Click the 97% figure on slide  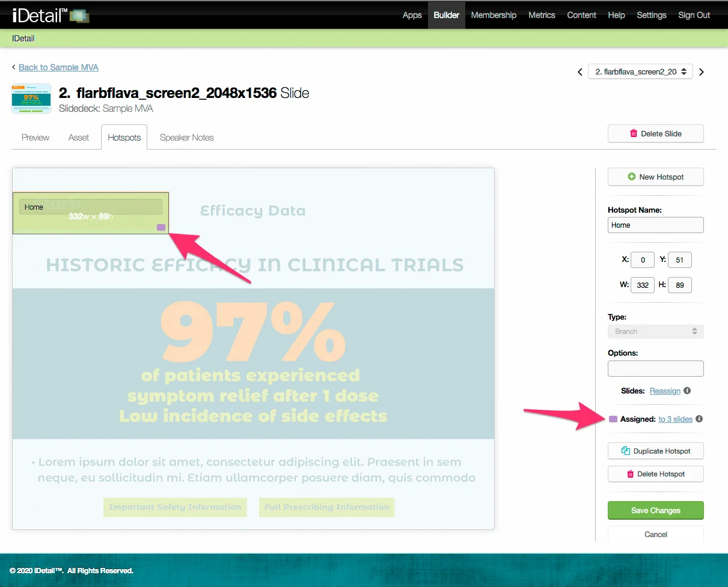pyautogui.click(x=253, y=331)
